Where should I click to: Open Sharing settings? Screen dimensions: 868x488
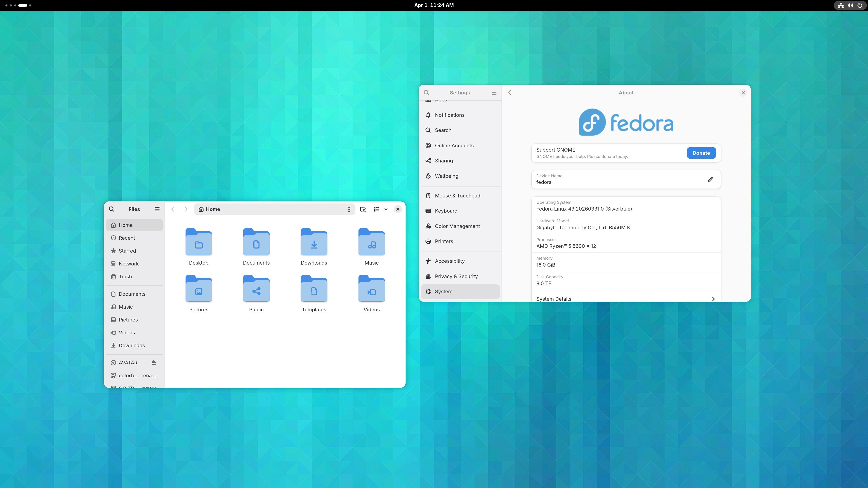pos(460,161)
